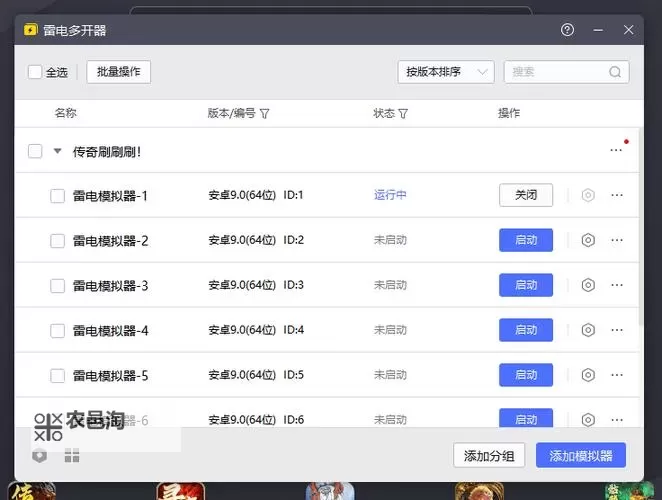Open more options for 雷电模拟器-1
Image resolution: width=662 pixels, height=500 pixels.
(616, 195)
